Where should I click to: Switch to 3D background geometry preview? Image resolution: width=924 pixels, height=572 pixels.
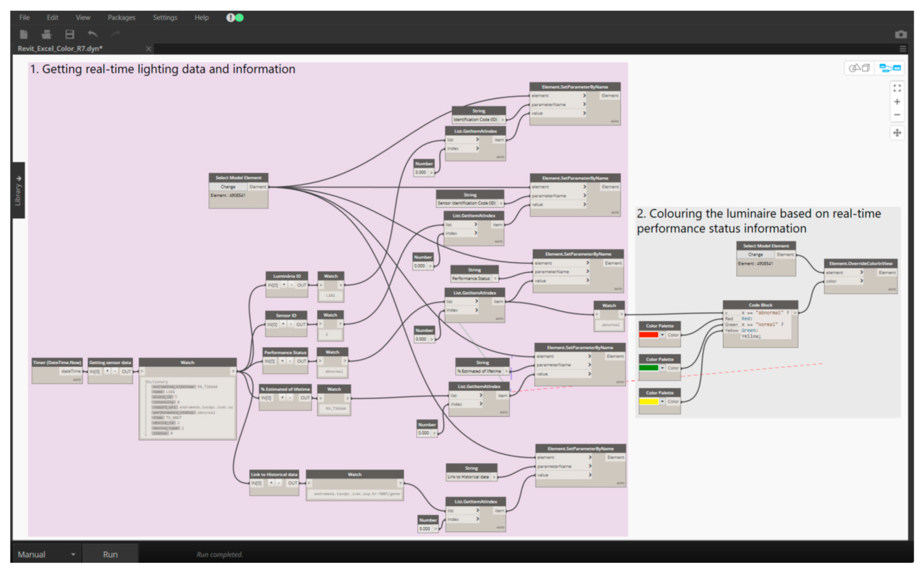click(x=859, y=68)
